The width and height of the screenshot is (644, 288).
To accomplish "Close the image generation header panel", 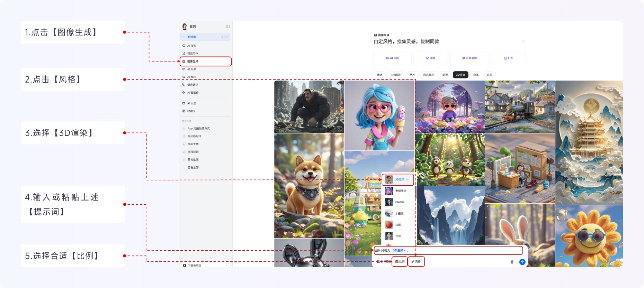I will coord(524,41).
